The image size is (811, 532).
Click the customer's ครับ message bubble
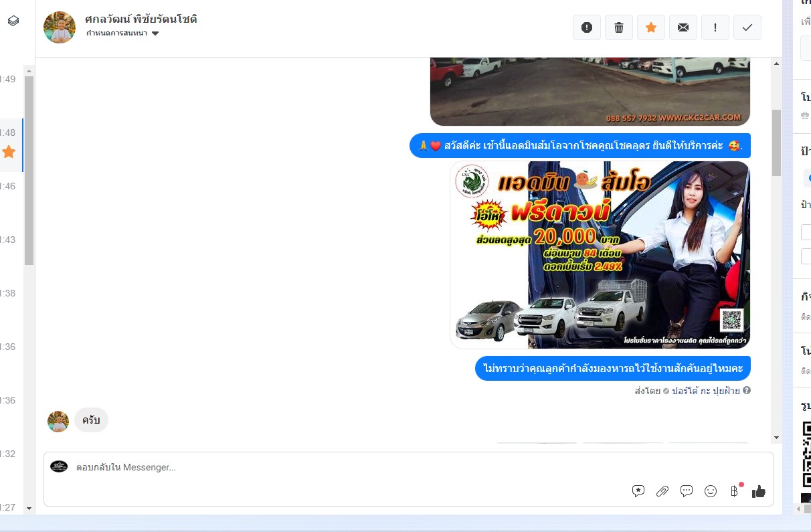coord(91,420)
